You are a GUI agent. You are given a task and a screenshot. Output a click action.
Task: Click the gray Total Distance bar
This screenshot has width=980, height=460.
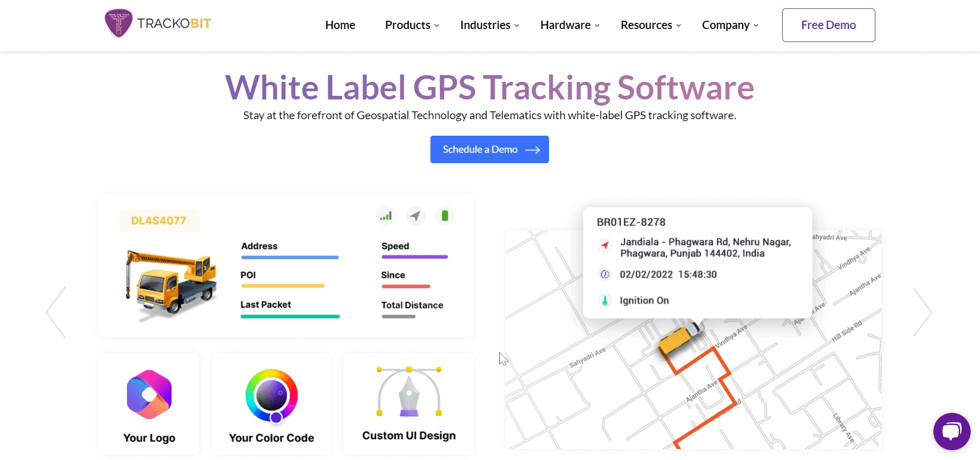pyautogui.click(x=398, y=317)
